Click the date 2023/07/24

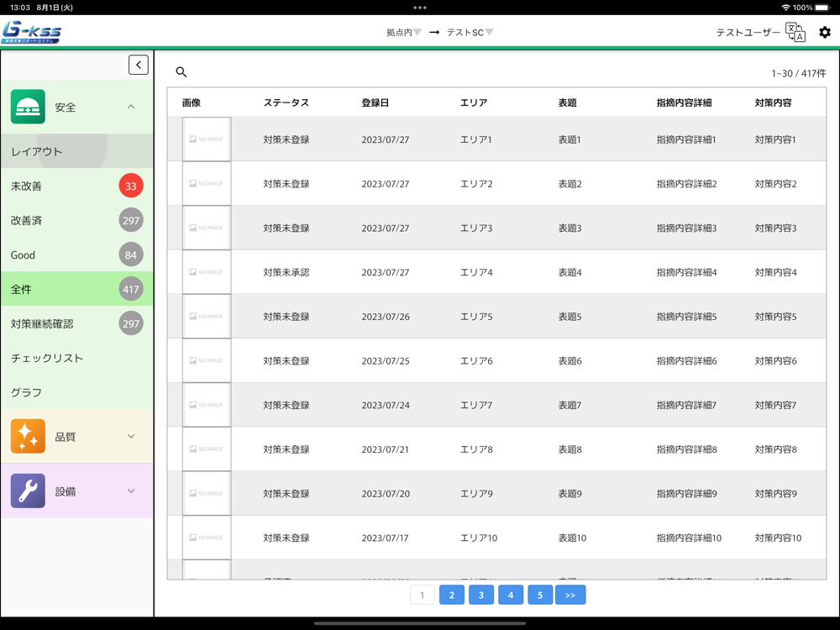(x=386, y=406)
